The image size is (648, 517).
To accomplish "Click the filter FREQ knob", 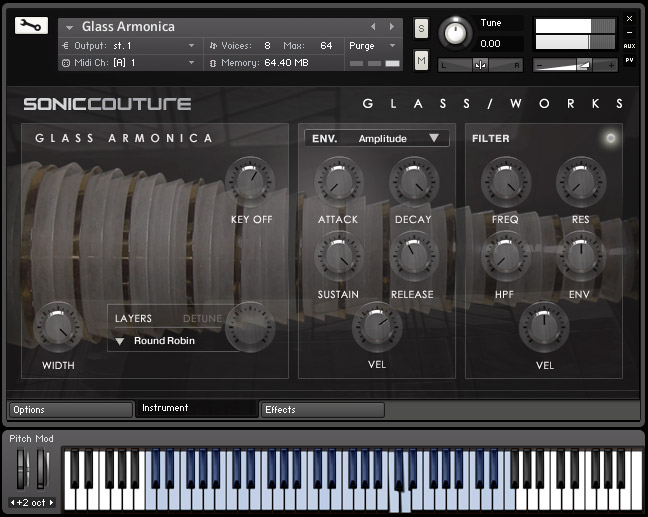I will click(506, 182).
